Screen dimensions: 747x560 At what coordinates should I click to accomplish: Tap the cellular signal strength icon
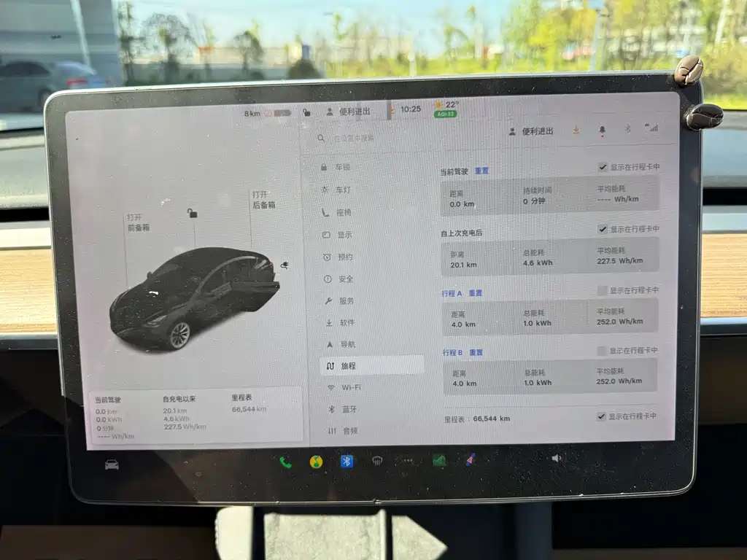click(x=651, y=127)
